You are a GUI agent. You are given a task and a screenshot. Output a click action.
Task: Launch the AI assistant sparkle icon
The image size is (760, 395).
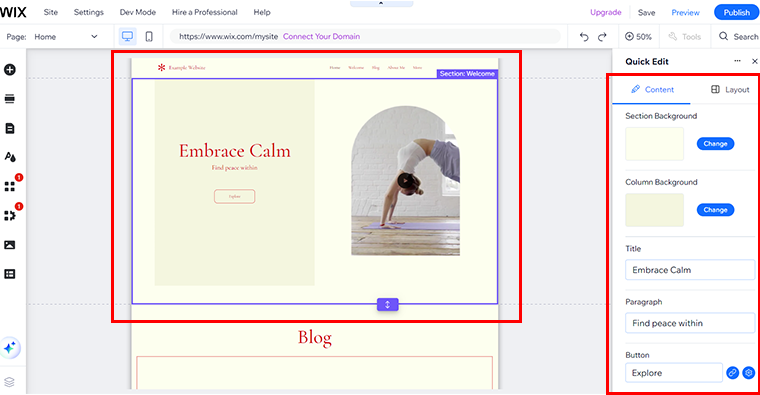pyautogui.click(x=10, y=348)
